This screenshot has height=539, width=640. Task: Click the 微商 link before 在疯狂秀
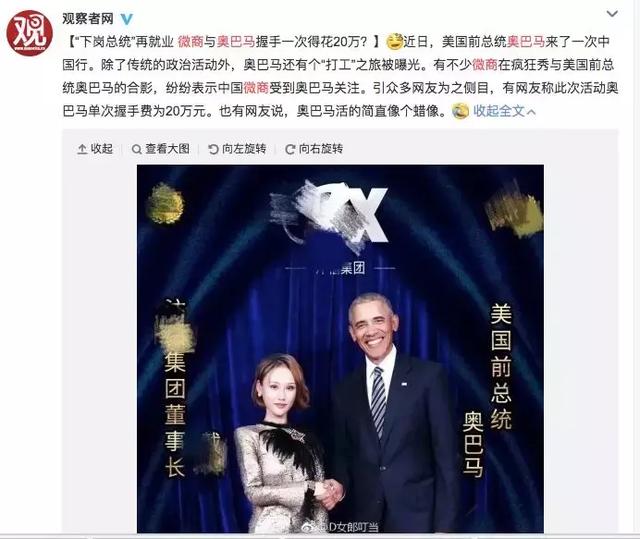(x=485, y=65)
